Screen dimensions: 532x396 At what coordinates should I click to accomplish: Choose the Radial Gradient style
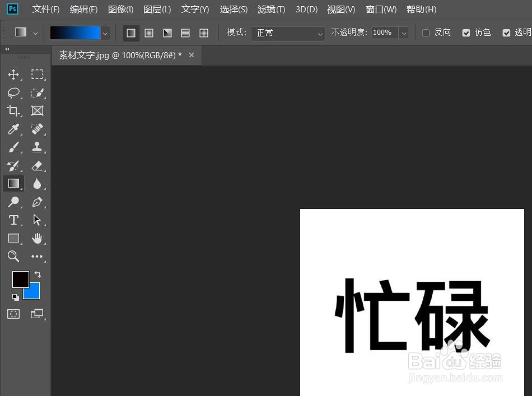click(x=149, y=32)
